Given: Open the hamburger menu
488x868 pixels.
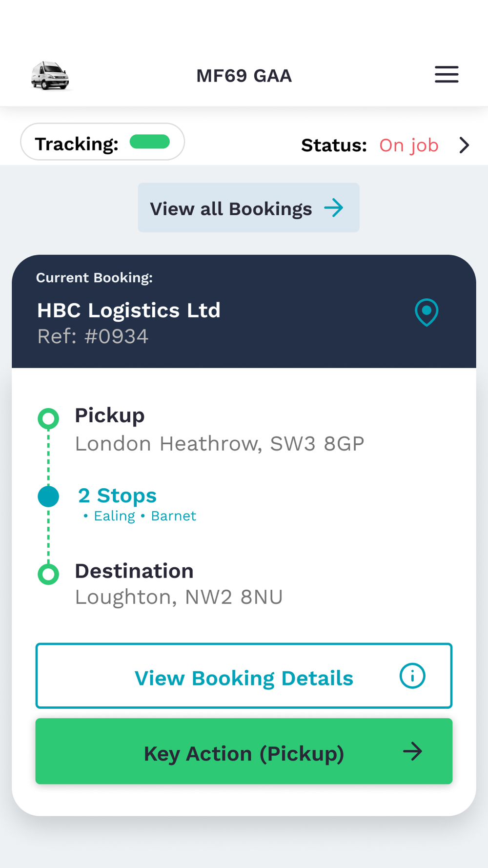Looking at the screenshot, I should click(x=447, y=75).
